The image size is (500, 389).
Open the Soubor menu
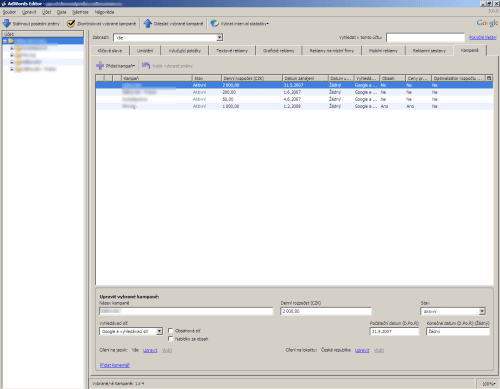[x=9, y=12]
